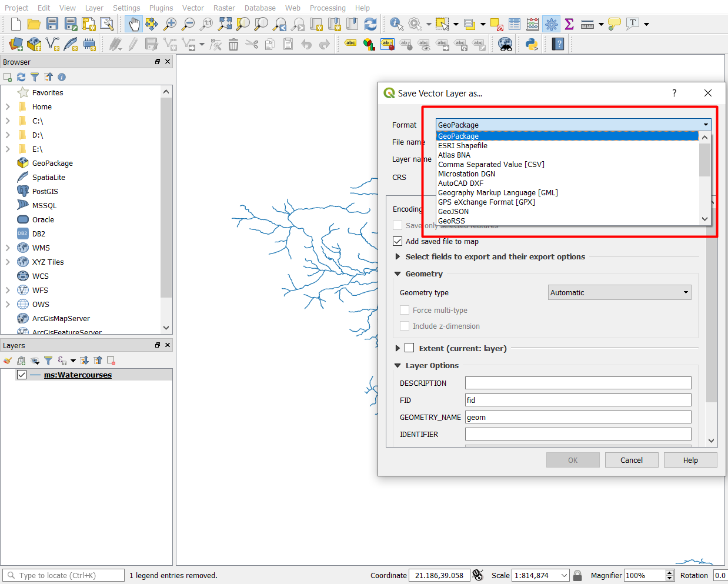Click the Statistical Summary sigma icon
Image resolution: width=728 pixels, height=584 pixels.
(569, 24)
